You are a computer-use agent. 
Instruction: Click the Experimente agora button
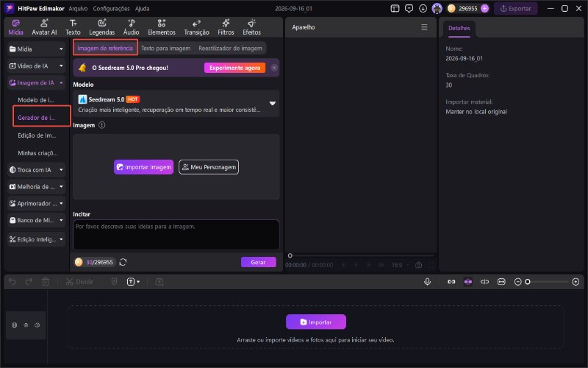(234, 68)
